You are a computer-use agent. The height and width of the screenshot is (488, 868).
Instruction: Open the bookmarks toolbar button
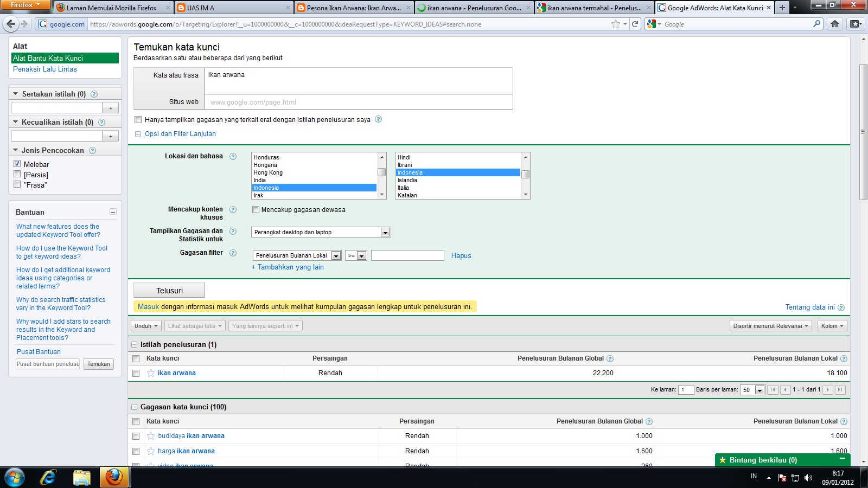coord(856,24)
